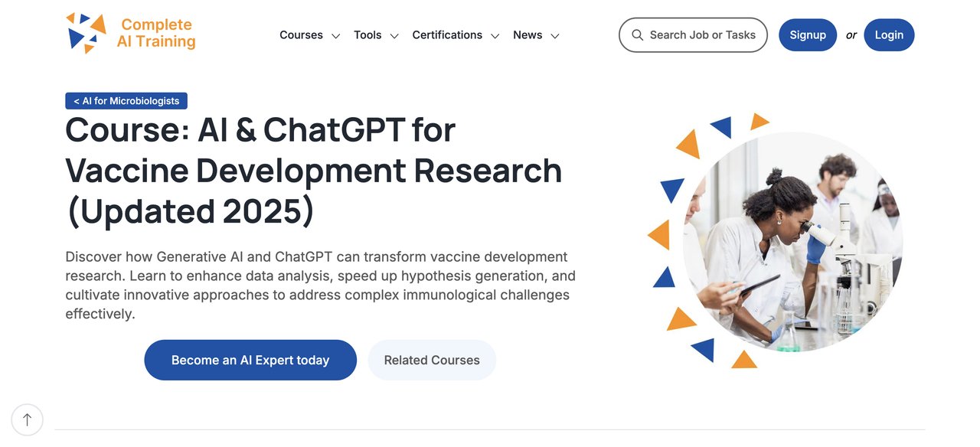
Task: Expand the Courses dropdown chevron
Action: coord(335,36)
